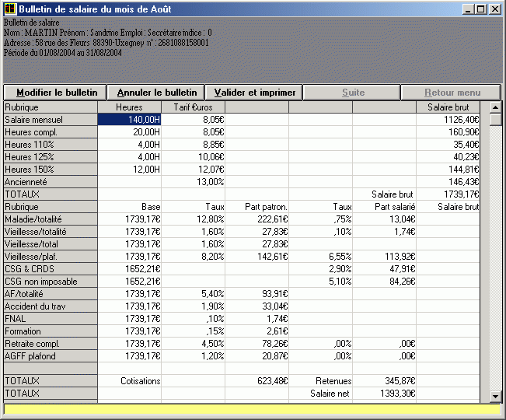Click the Salaire brut 1739,17€ total cell
The height and width of the screenshot is (420, 506).
(x=448, y=194)
